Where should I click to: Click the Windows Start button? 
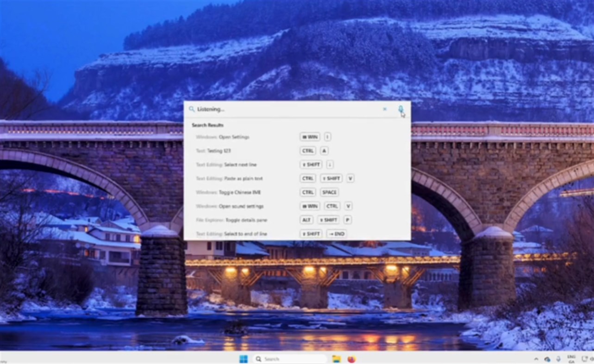(243, 358)
